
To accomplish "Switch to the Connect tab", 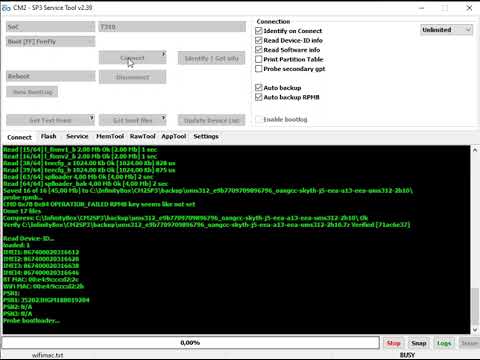I will pos(19,137).
